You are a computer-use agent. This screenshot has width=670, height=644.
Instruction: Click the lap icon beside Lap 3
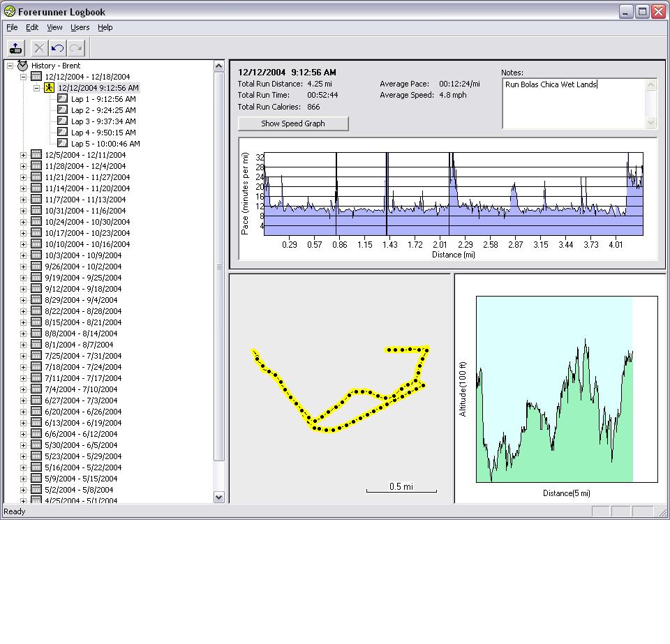click(x=62, y=121)
